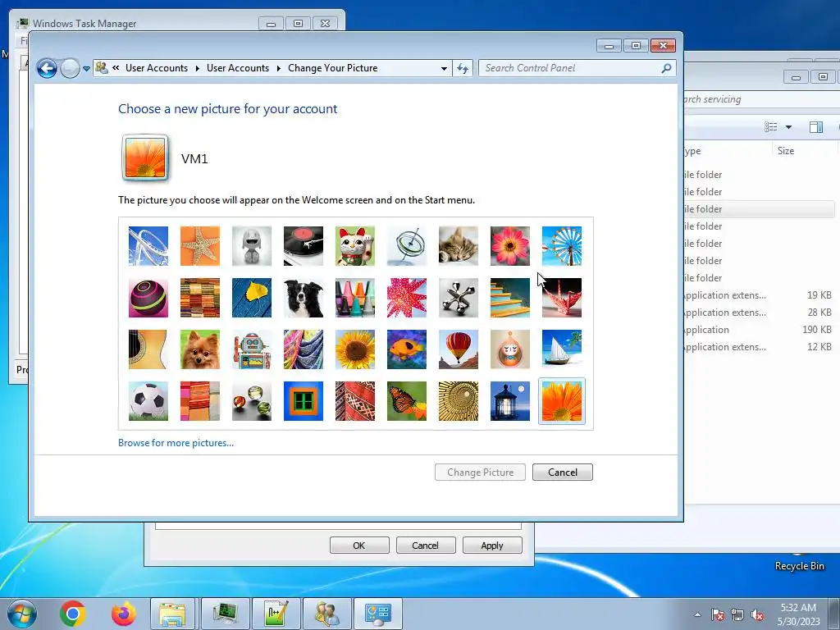The image size is (840, 630).
Task: Choose the pink flower picture
Action: pyautogui.click(x=510, y=246)
